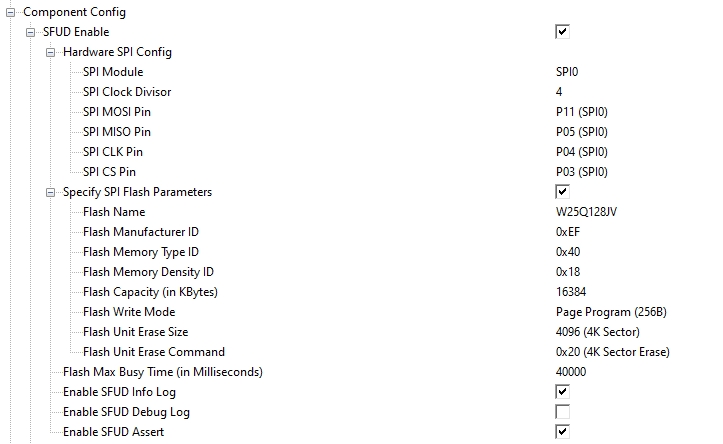Viewport: 723px width, 444px height.
Task: Collapse the Component Config tree node
Action: click(x=10, y=12)
